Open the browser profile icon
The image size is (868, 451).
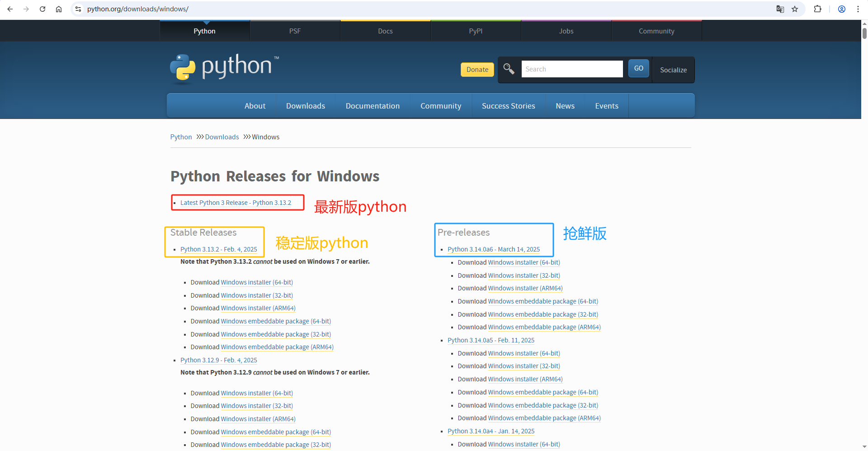coord(842,9)
